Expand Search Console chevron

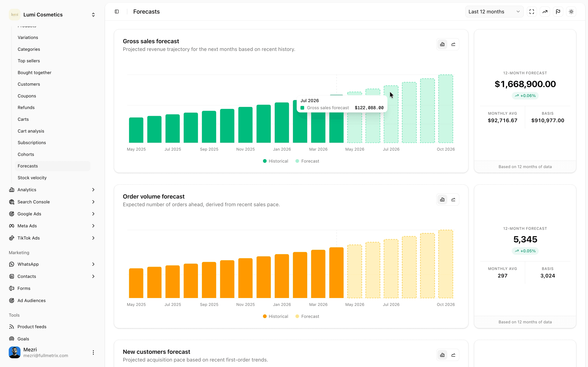93,202
